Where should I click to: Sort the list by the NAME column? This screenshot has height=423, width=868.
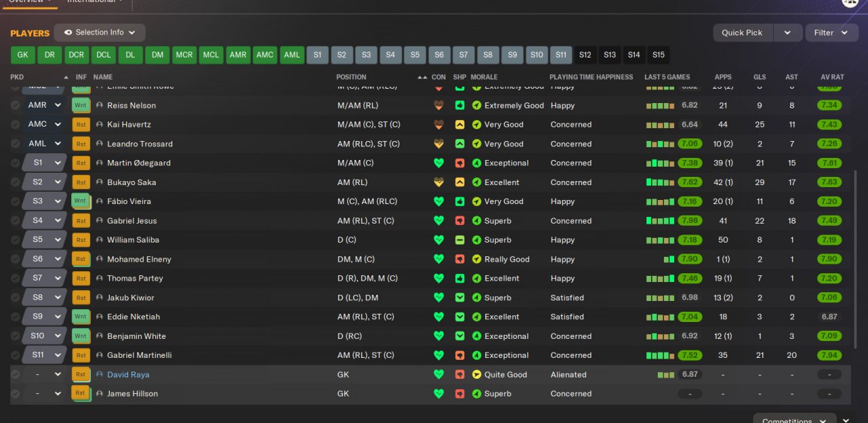click(x=103, y=77)
